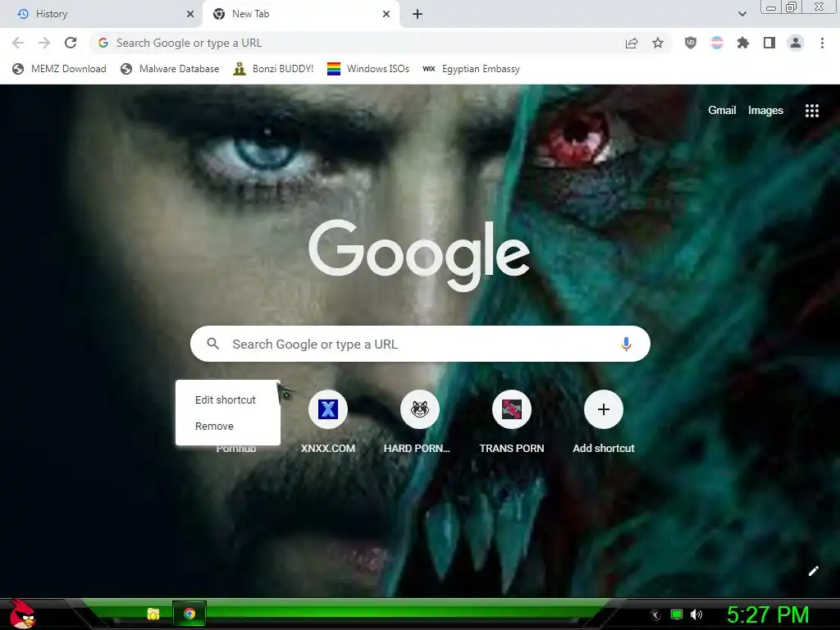This screenshot has width=840, height=630.
Task: Click the 5:27 PM taskbar clock
Action: click(768, 614)
